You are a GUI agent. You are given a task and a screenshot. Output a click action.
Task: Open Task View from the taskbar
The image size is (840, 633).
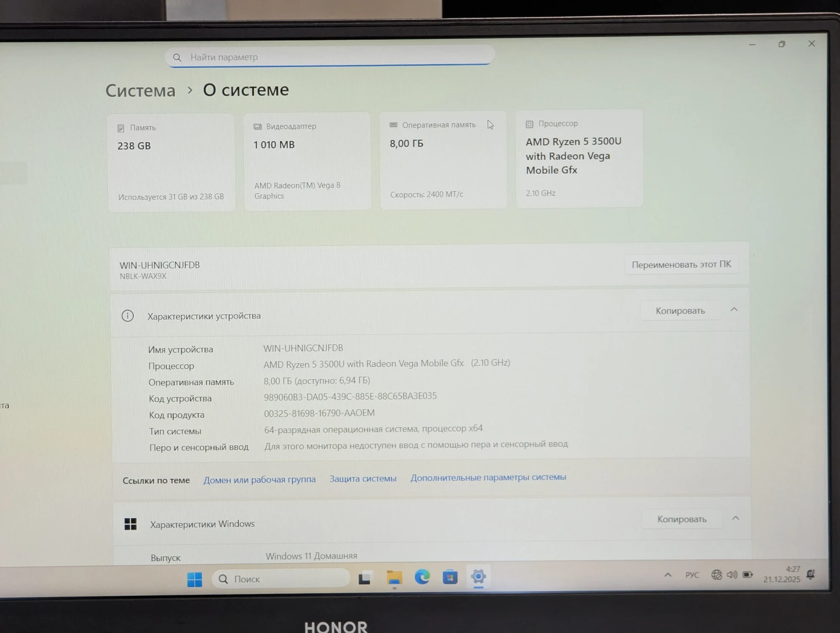365,578
